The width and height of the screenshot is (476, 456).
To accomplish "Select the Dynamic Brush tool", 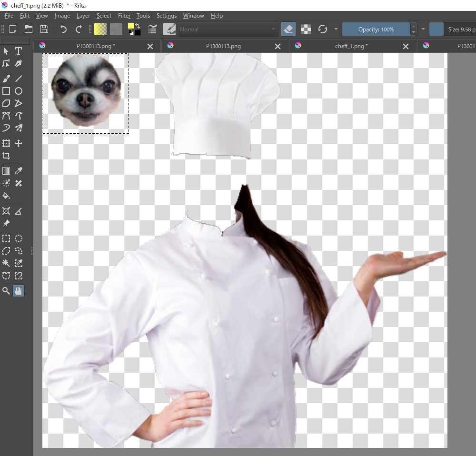I will pos(6,128).
